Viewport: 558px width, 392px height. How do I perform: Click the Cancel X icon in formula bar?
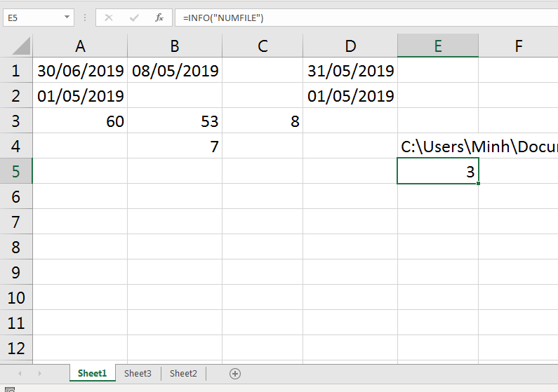click(x=109, y=18)
